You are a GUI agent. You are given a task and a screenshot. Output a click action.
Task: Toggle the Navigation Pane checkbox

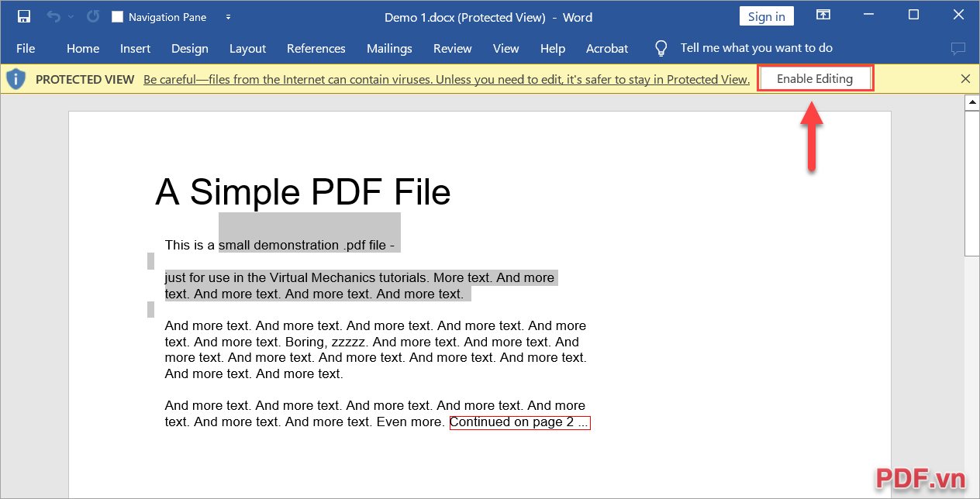point(117,17)
